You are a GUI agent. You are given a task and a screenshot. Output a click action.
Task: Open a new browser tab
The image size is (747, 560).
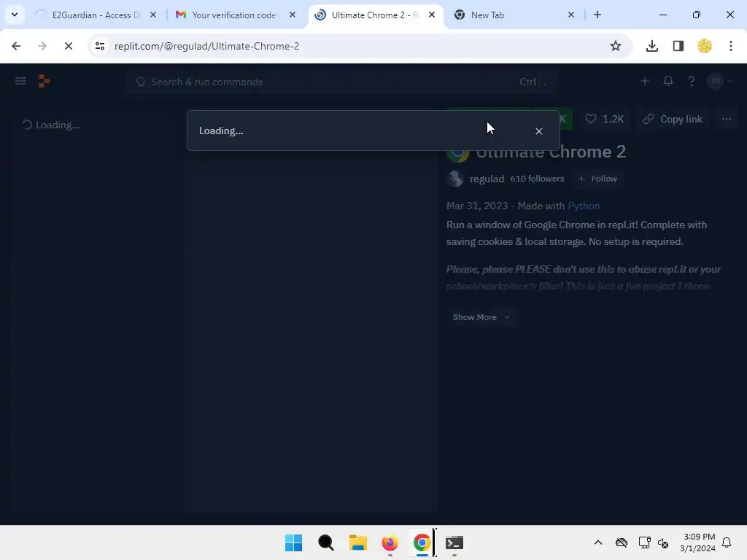(x=597, y=15)
